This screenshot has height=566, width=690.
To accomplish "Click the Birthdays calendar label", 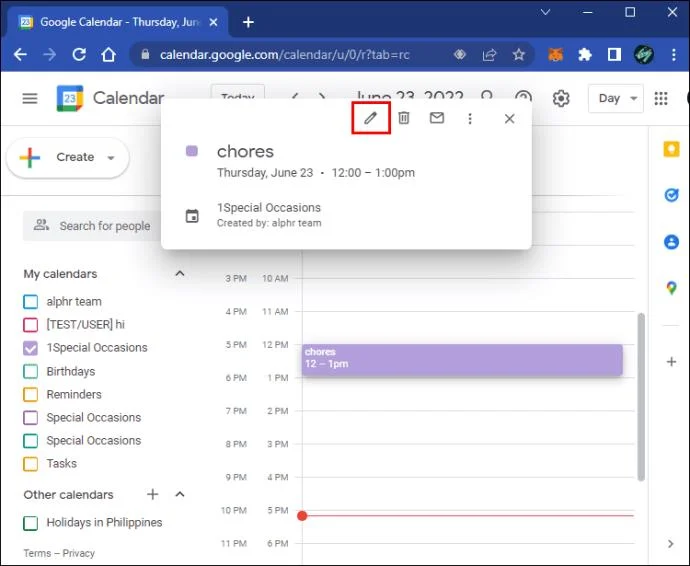I will [71, 371].
